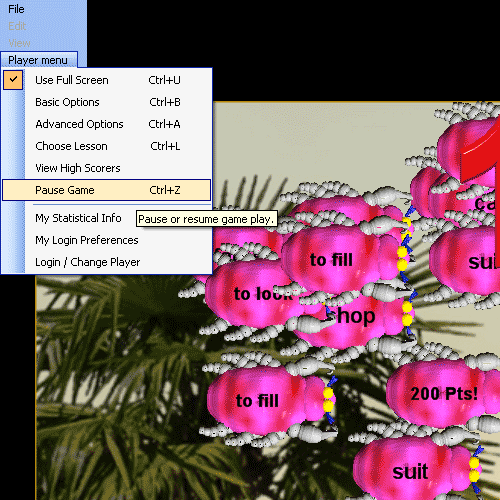The image size is (500, 500).
Task: Open Advanced Options
Action: [107, 124]
